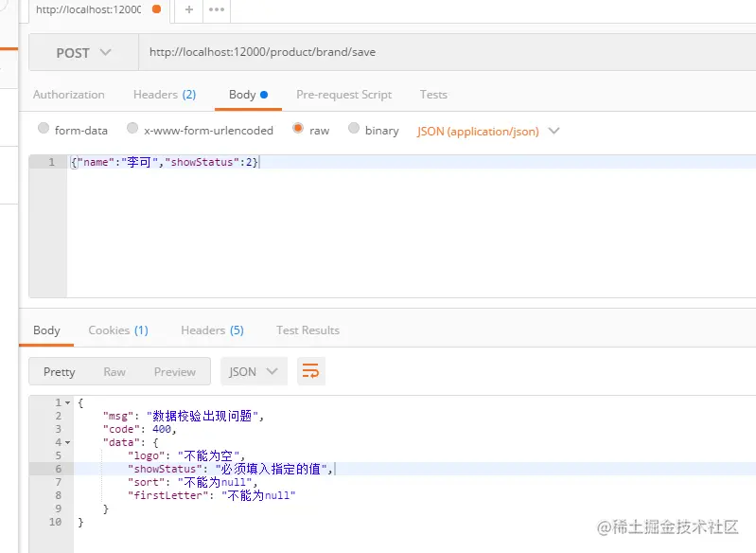The width and height of the screenshot is (756, 553).
Task: Open the JSON (application/json) content type dropdown
Action: click(488, 132)
